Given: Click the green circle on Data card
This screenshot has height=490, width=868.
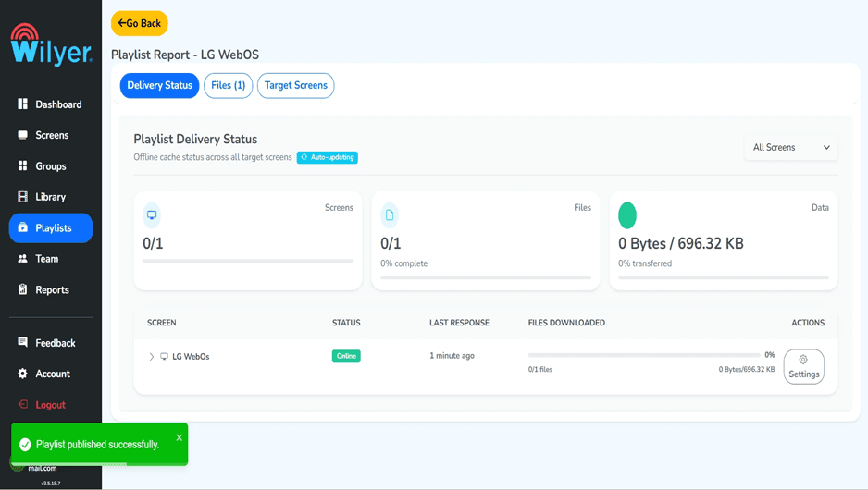Looking at the screenshot, I should 627,215.
